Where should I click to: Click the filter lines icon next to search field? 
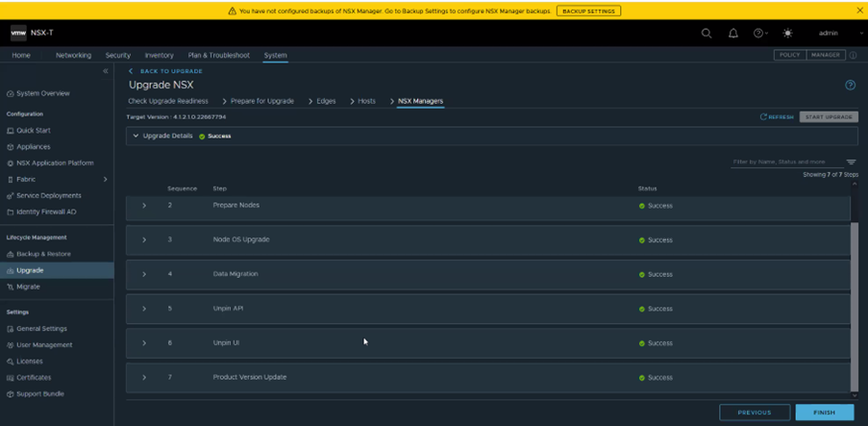click(852, 162)
